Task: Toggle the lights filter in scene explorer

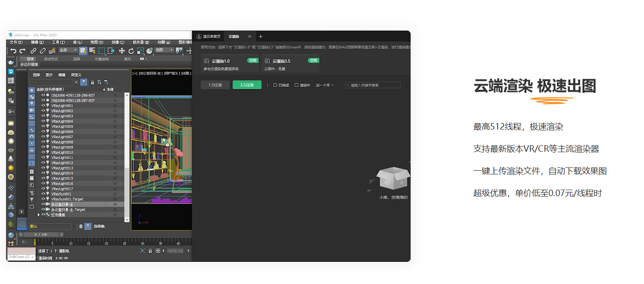Action: pyautogui.click(x=31, y=104)
